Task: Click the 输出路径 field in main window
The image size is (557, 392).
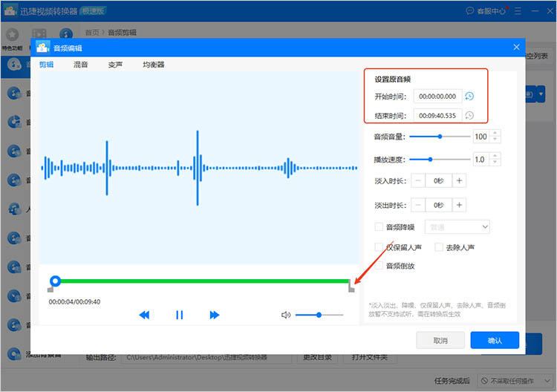Action: pos(206,358)
